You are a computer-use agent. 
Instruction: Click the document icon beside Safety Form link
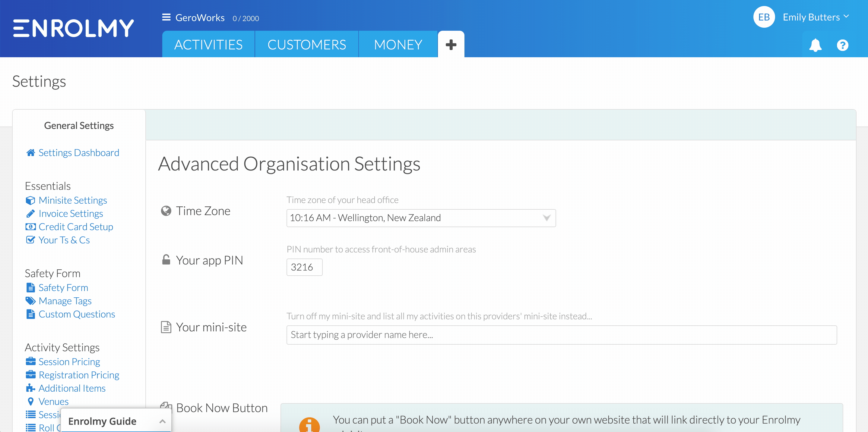(30, 288)
